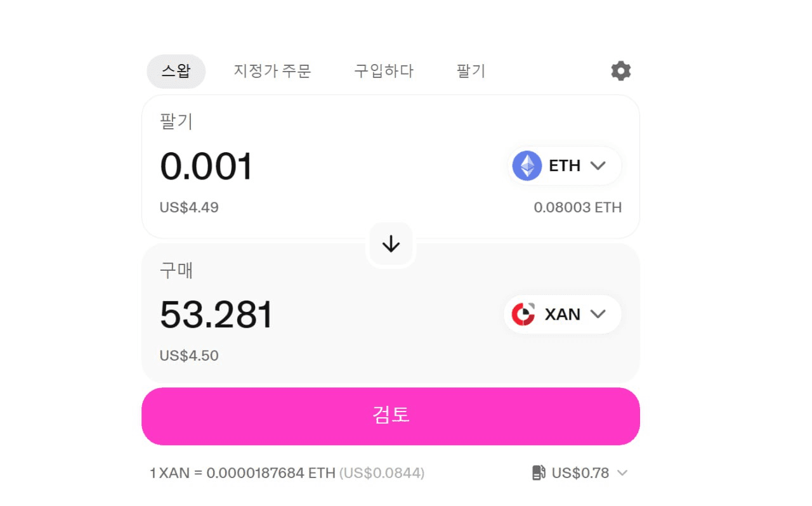
Task: Switch to the 팔기 tab
Action: coord(471,71)
